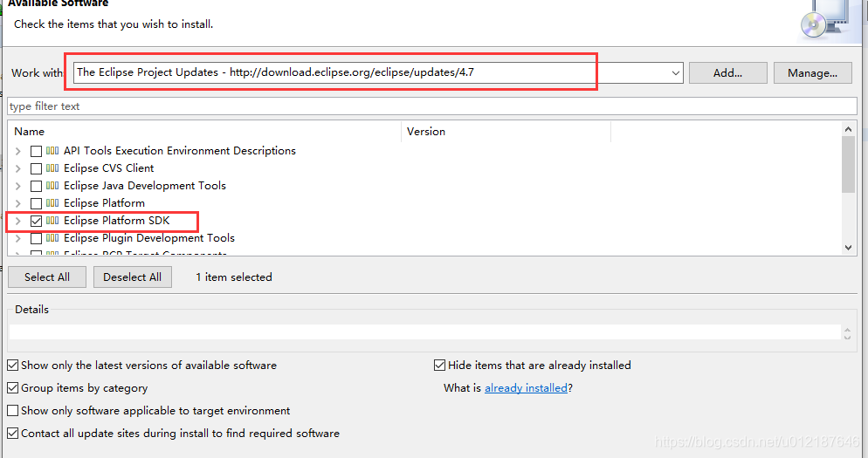Click the category icon beside Eclipse Plugin Development Tools
The image size is (868, 458).
point(52,238)
